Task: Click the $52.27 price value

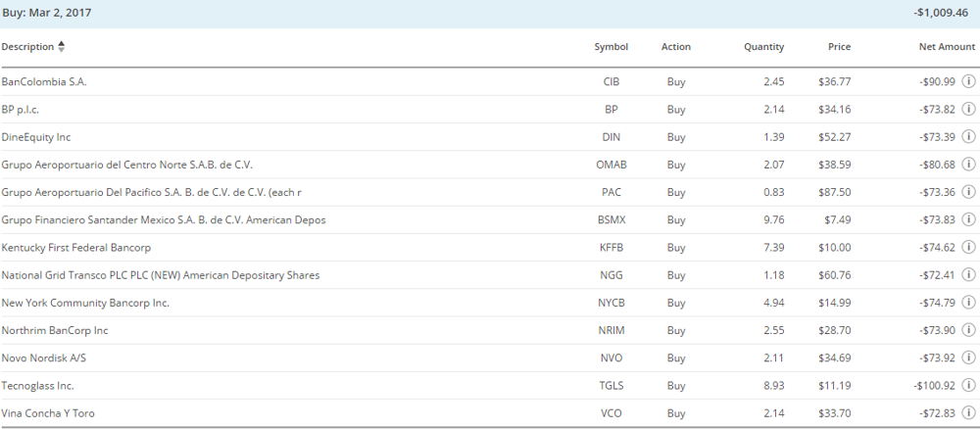Action: (x=834, y=137)
